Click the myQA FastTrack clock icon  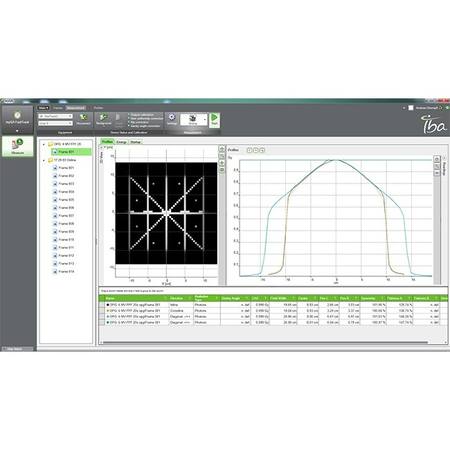[x=17, y=115]
